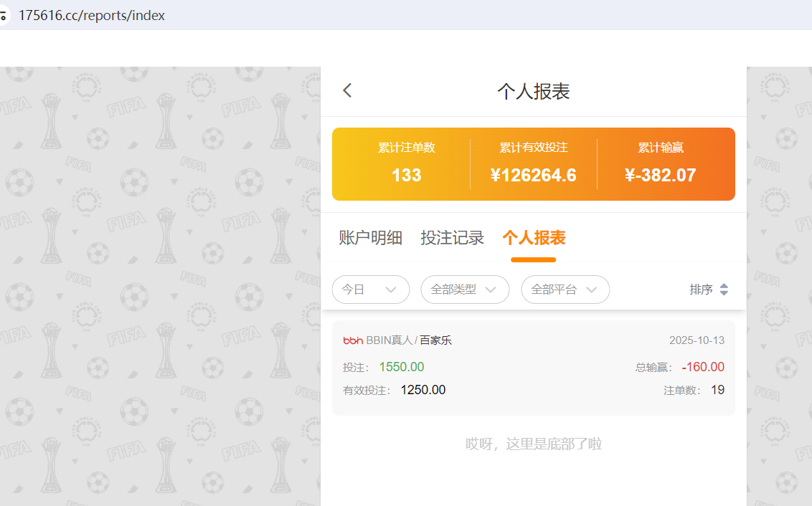Click the 2025-10-13 date on the report card
Viewport: 812px width, 506px height.
click(x=697, y=340)
